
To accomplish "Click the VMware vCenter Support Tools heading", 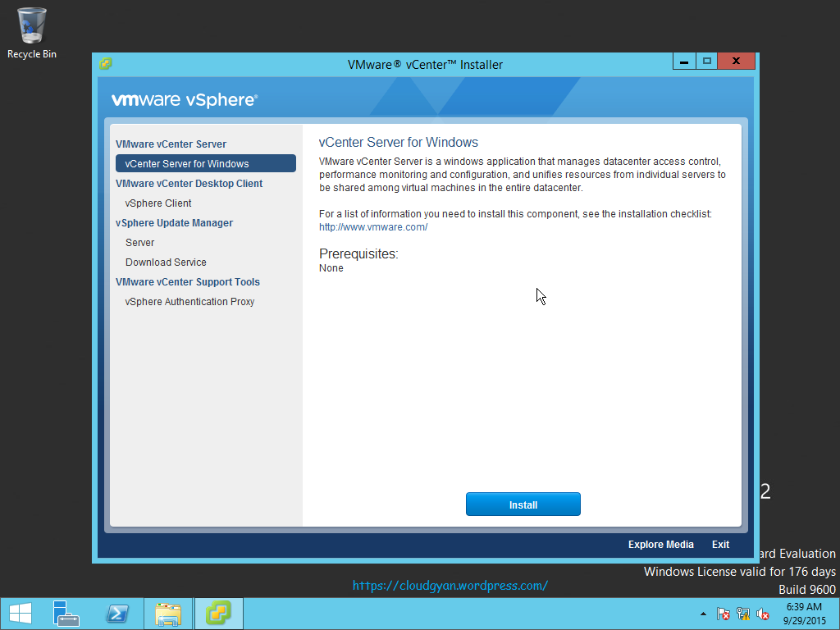I will (188, 282).
